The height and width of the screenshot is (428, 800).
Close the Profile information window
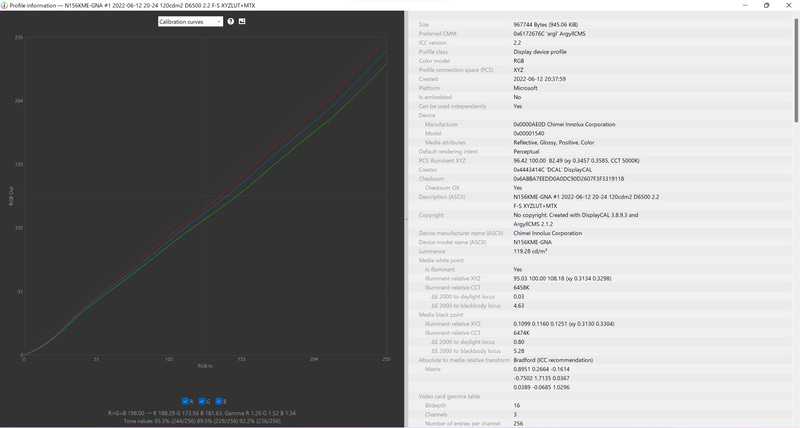tap(788, 5)
